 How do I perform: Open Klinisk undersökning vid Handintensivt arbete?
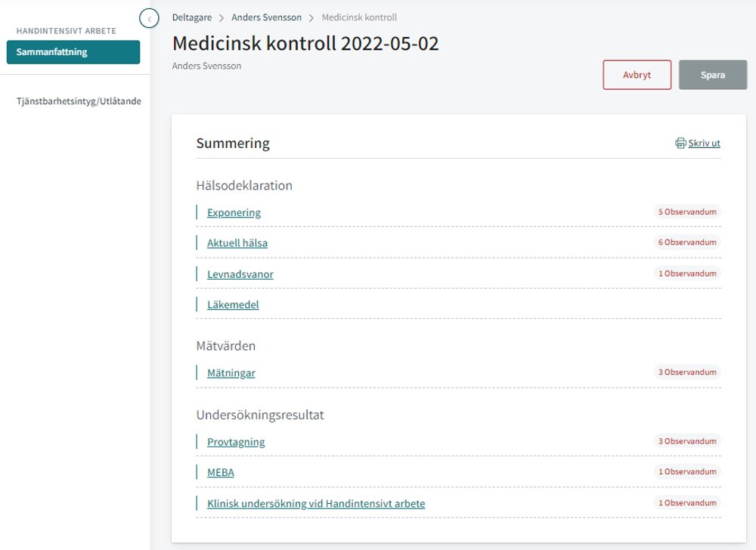[316, 503]
